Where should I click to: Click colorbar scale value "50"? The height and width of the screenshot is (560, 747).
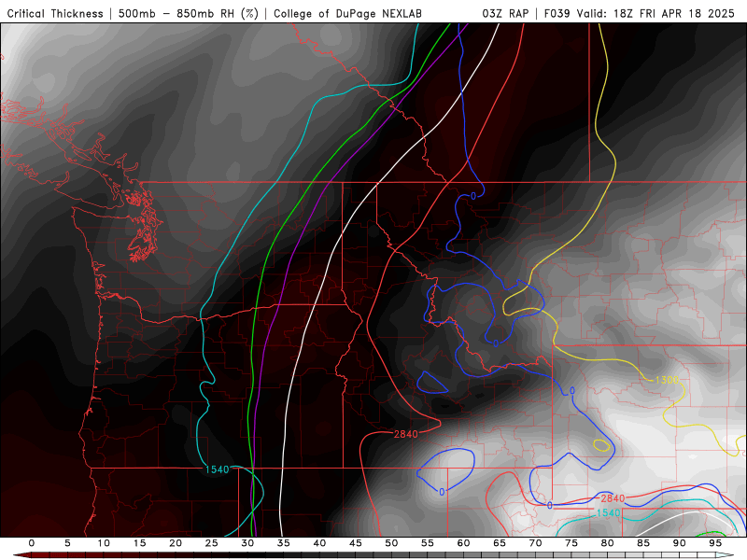[391, 543]
